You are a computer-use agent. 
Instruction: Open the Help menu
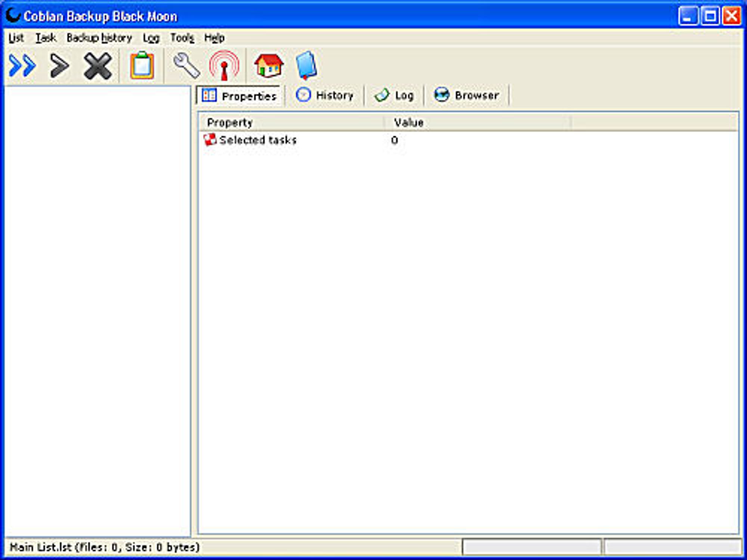(x=214, y=38)
